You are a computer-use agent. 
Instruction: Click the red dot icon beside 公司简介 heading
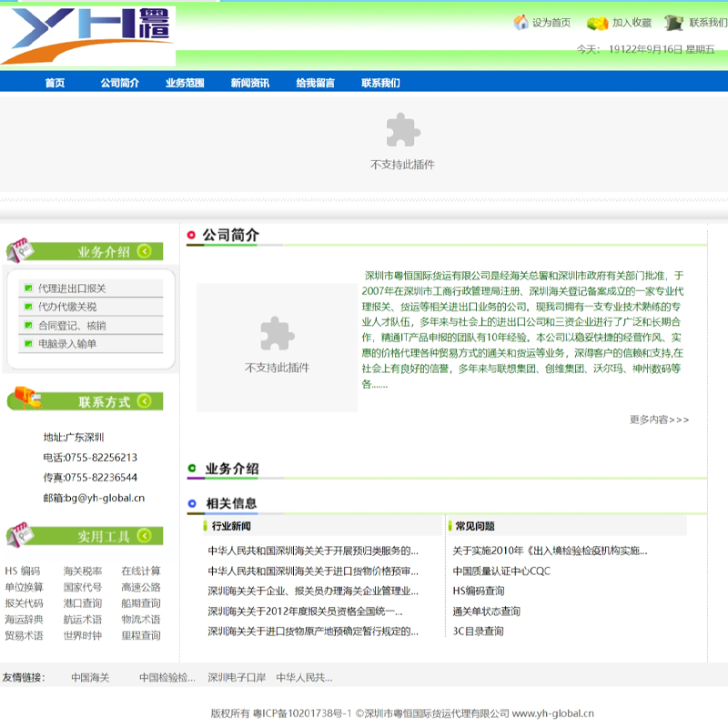click(190, 235)
